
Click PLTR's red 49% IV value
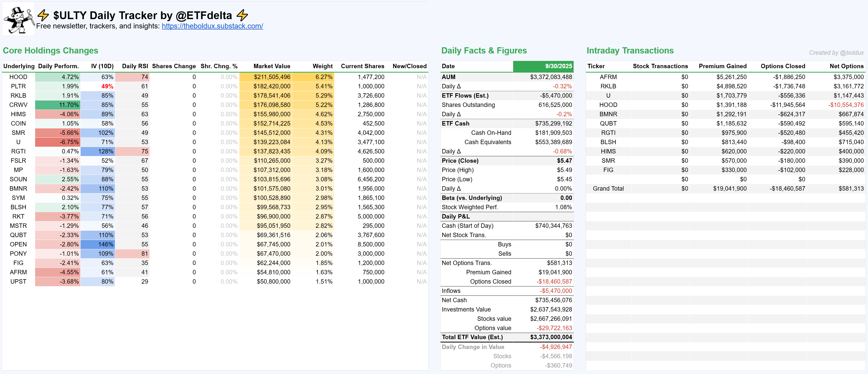click(x=107, y=87)
